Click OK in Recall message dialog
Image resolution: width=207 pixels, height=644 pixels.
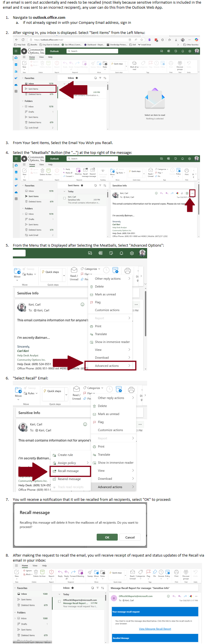107,537
